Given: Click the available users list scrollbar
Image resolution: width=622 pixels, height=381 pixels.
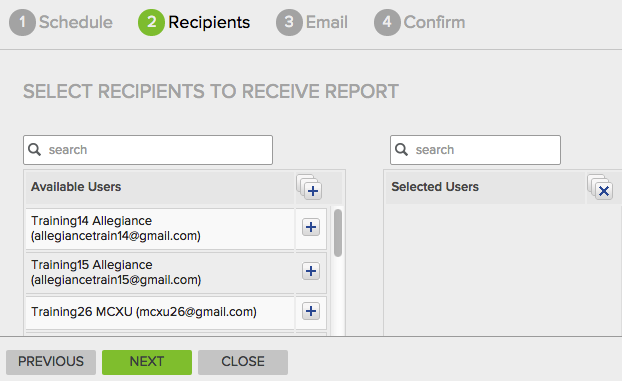Looking at the screenshot, I should [x=338, y=233].
